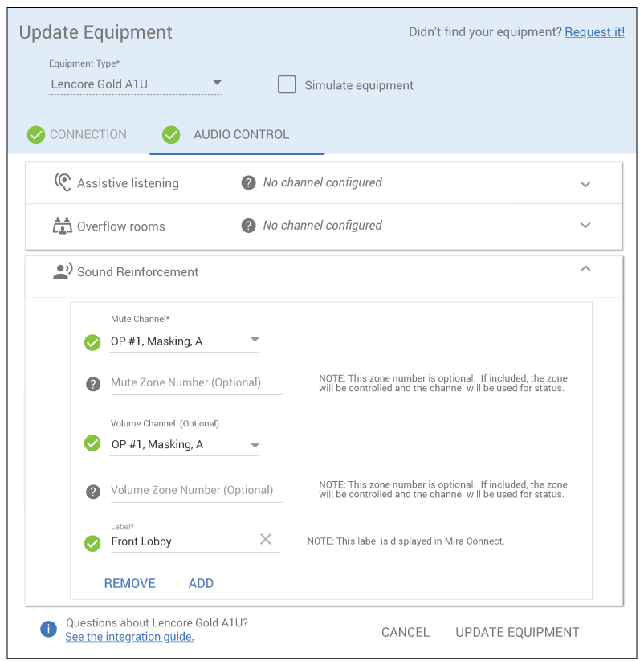Screen dimensions: 644x661
Task: Collapse the Sound Reinforcement section
Action: point(585,269)
